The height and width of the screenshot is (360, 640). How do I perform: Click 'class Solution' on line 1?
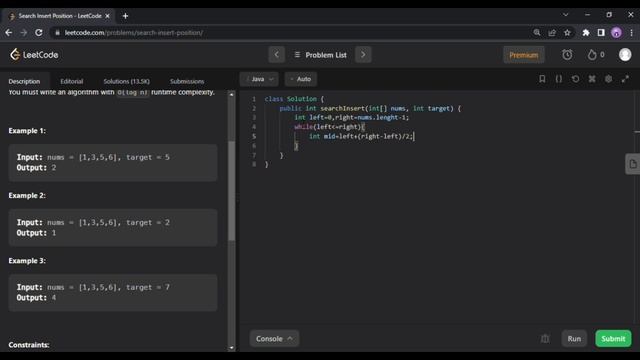(x=291, y=99)
